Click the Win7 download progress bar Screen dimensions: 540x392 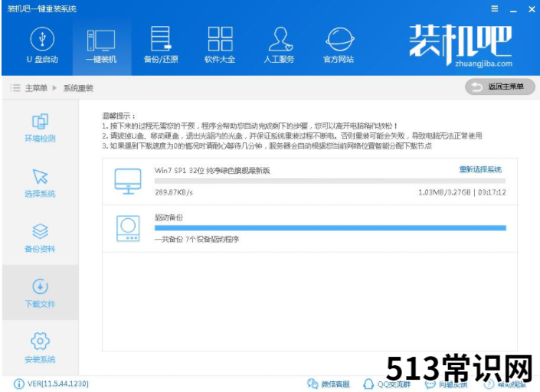[330, 181]
